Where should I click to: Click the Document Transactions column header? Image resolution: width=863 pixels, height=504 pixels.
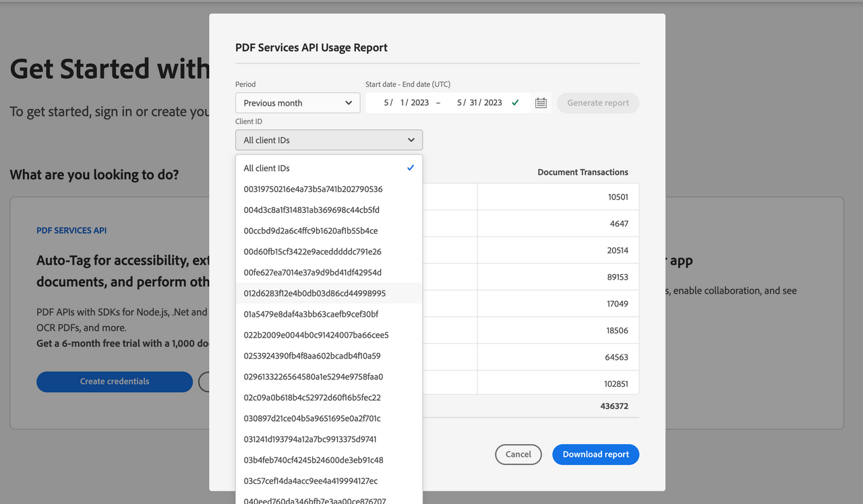[583, 172]
